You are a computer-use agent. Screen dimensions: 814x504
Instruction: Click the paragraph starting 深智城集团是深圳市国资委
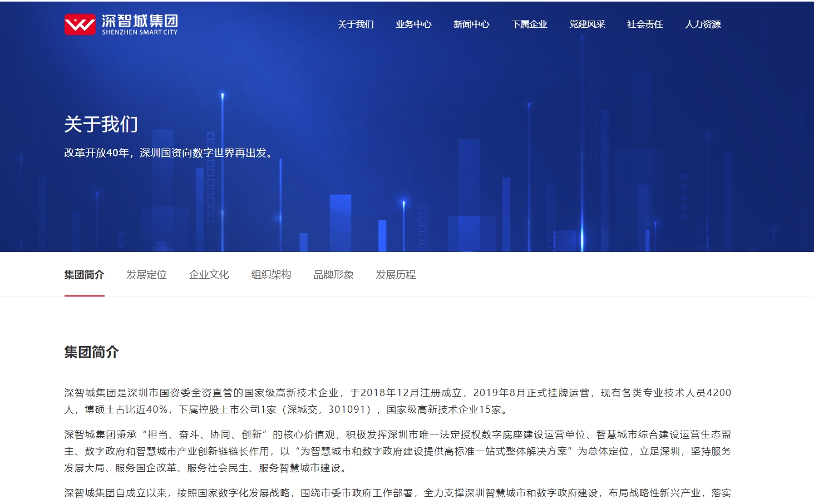click(x=397, y=401)
